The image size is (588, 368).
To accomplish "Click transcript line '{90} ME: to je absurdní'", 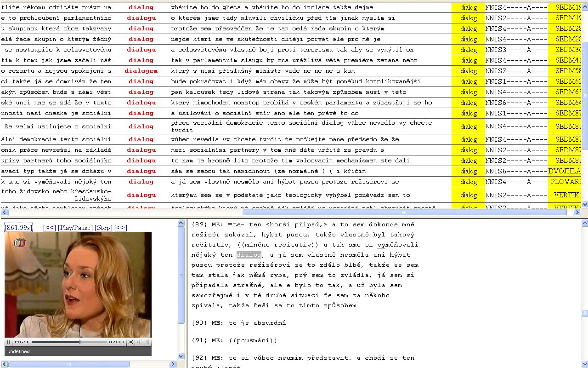I will click(x=238, y=323).
